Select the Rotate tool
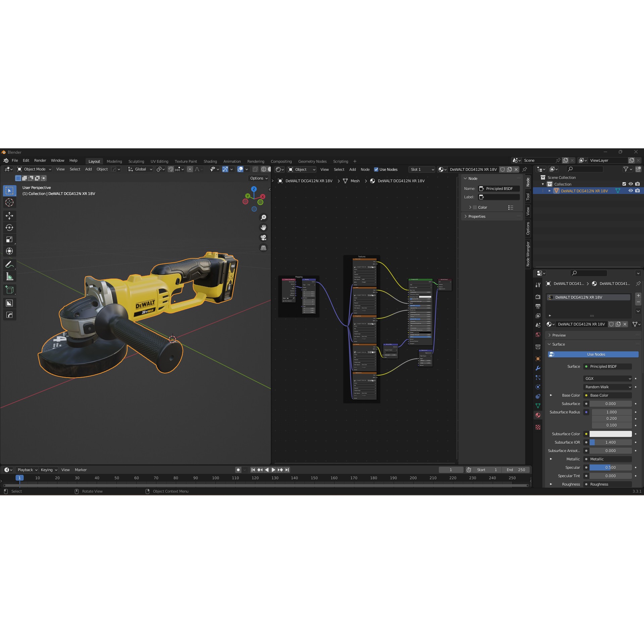 (9, 228)
